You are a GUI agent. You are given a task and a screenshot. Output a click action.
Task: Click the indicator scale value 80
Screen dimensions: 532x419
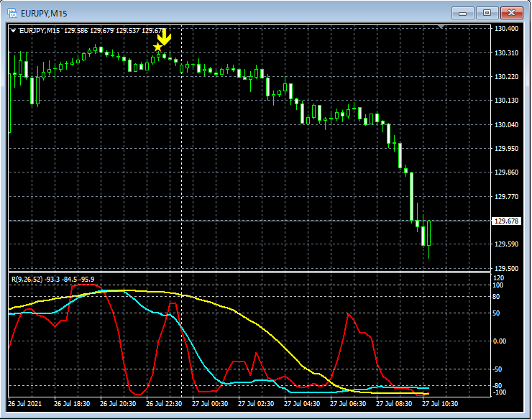tap(496, 297)
